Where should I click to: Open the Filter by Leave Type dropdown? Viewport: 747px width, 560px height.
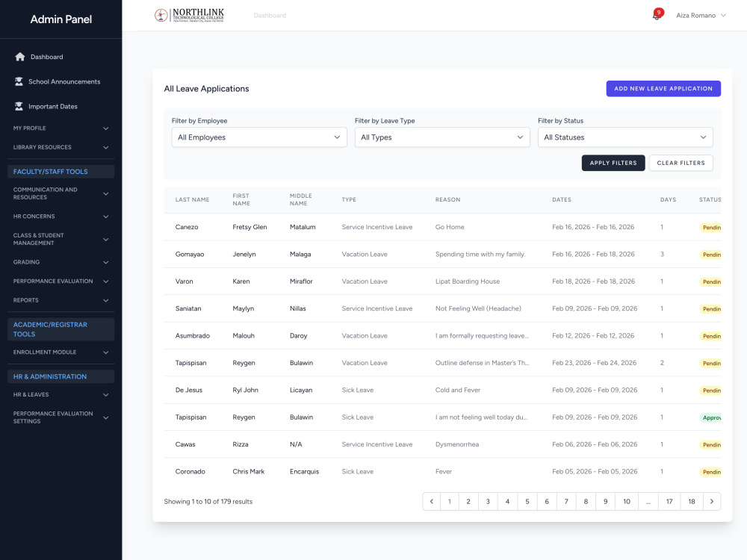(x=442, y=137)
